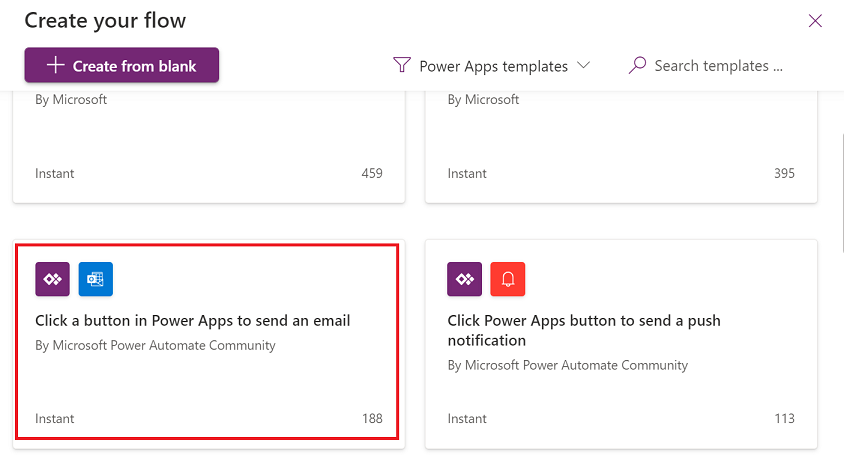Click the 395 usage count
844x470 pixels.
click(x=784, y=173)
